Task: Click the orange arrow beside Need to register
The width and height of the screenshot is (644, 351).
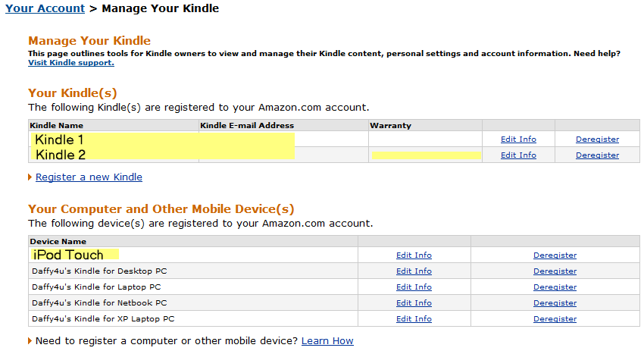Action: tap(30, 341)
